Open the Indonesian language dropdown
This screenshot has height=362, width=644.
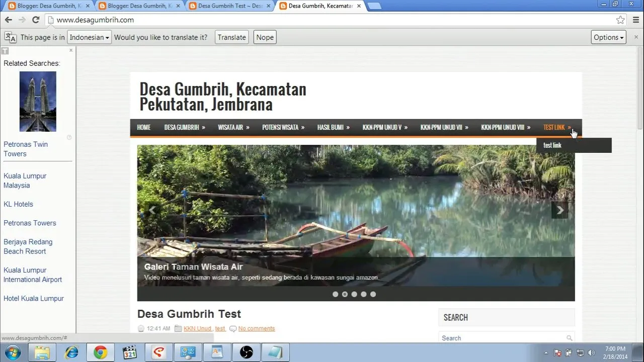[89, 37]
